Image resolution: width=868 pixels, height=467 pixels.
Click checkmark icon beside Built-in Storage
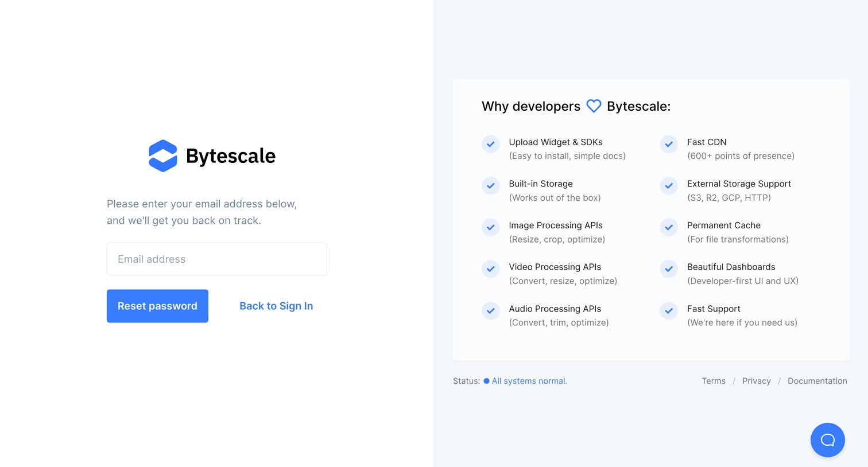[490, 186]
